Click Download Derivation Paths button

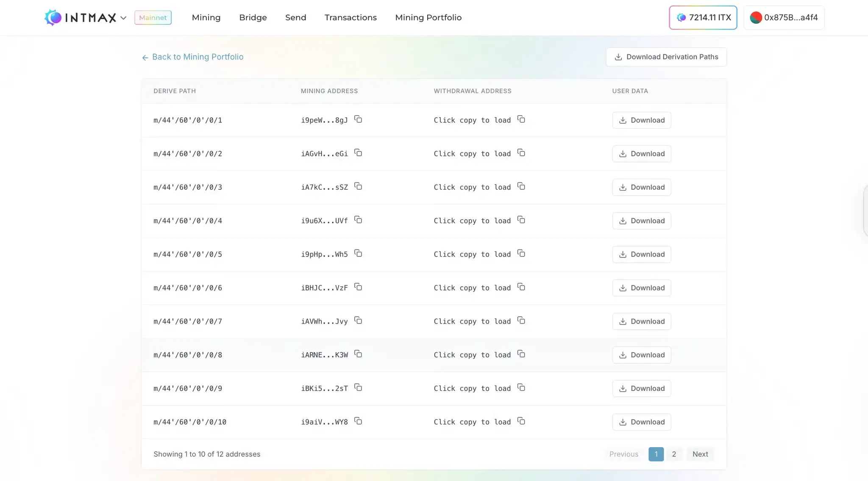[x=666, y=57]
